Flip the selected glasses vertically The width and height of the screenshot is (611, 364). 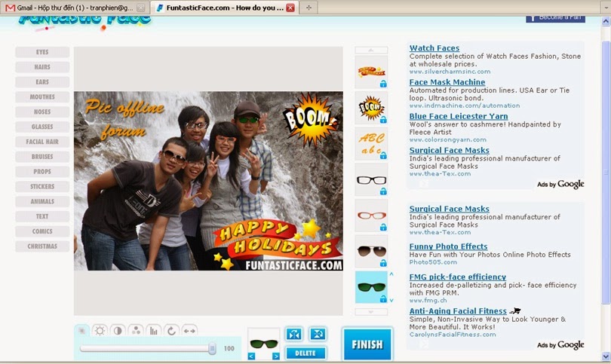pos(318,334)
